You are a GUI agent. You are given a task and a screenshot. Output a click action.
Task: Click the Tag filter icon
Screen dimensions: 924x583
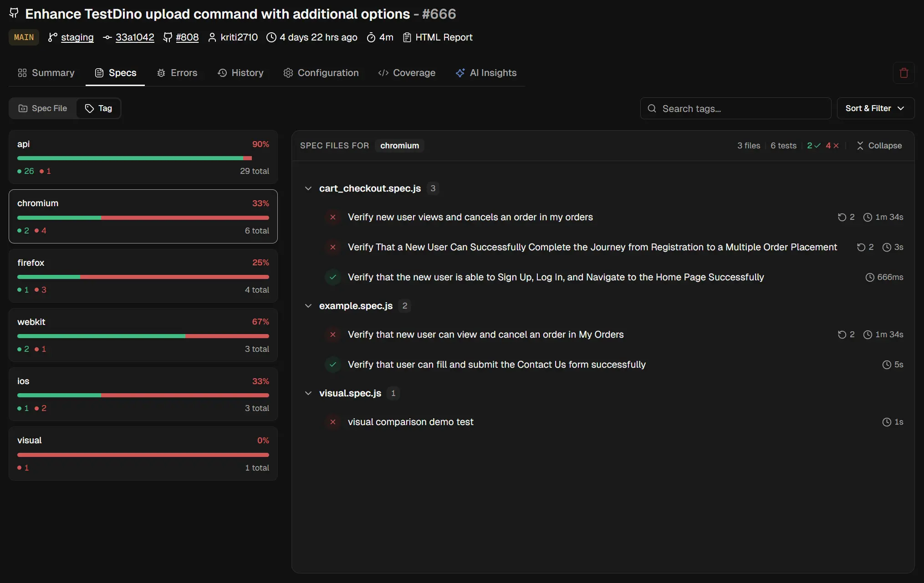click(89, 108)
